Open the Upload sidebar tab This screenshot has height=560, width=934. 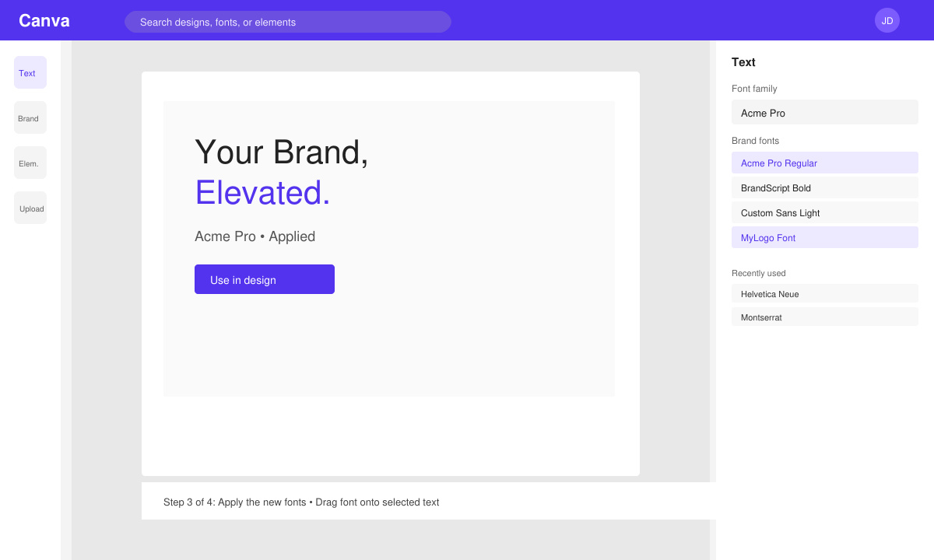[x=30, y=208]
